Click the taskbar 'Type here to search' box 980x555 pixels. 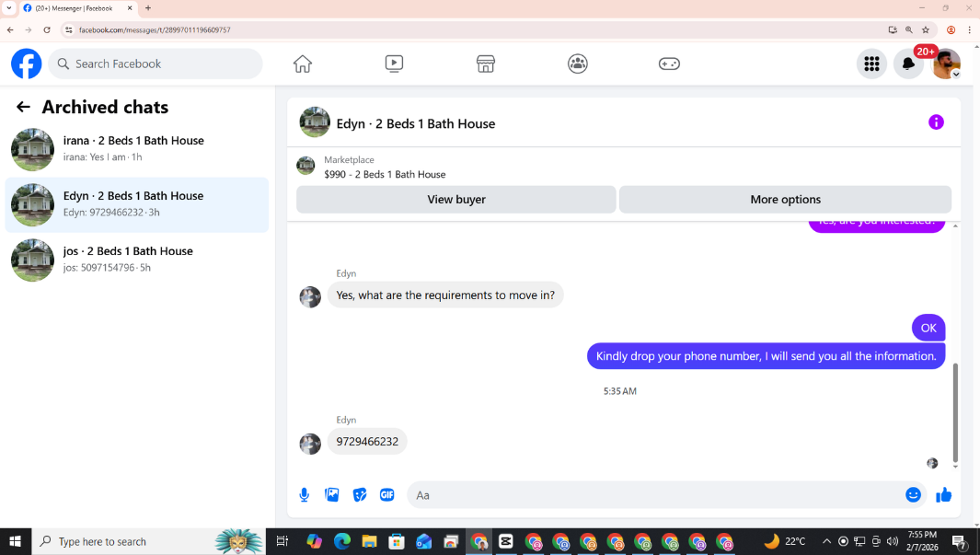(148, 541)
